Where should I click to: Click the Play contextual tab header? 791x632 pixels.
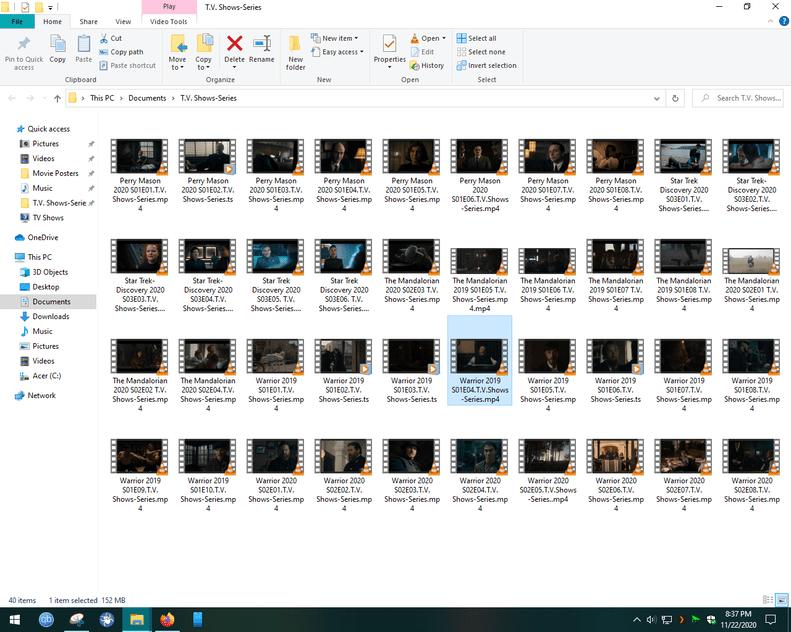click(170, 7)
